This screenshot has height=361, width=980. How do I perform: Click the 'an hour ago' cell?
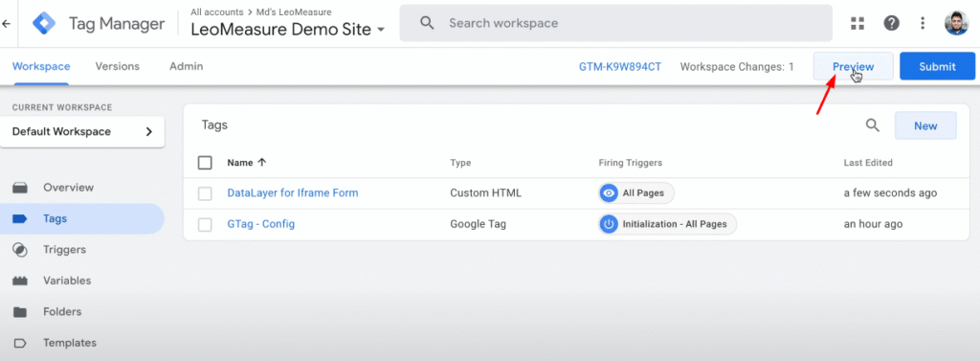point(873,224)
